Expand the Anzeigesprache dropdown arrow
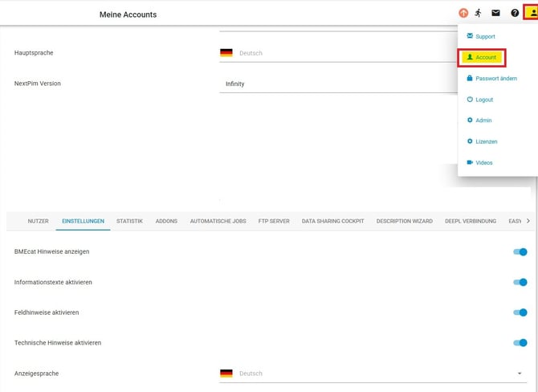 point(520,374)
